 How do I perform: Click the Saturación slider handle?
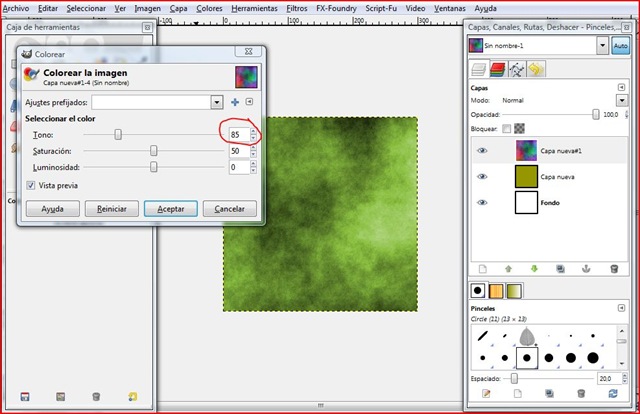(x=153, y=150)
